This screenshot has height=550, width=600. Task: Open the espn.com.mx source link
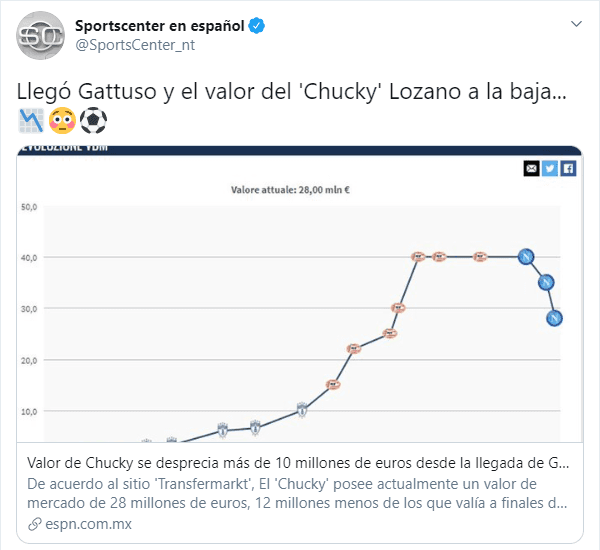(88, 523)
